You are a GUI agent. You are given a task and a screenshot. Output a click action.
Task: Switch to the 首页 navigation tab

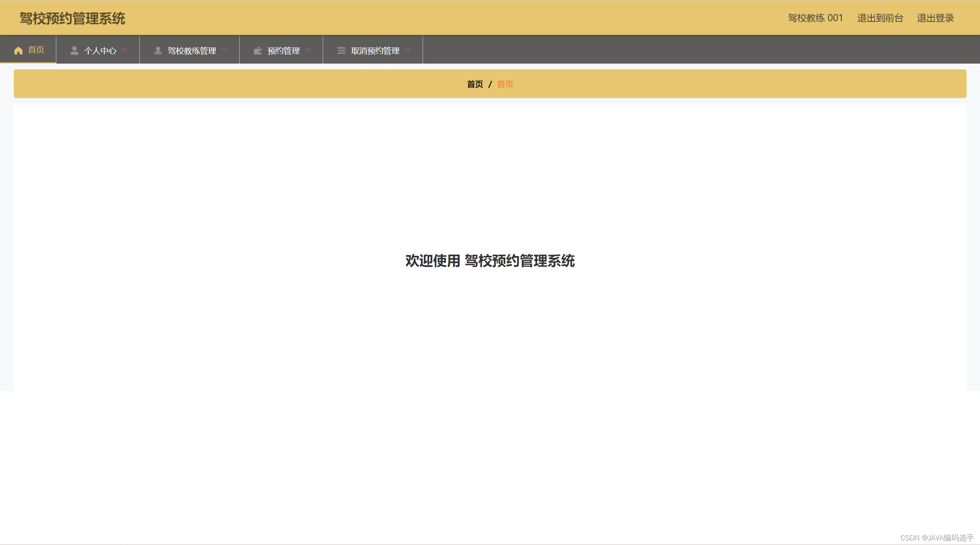(36, 50)
